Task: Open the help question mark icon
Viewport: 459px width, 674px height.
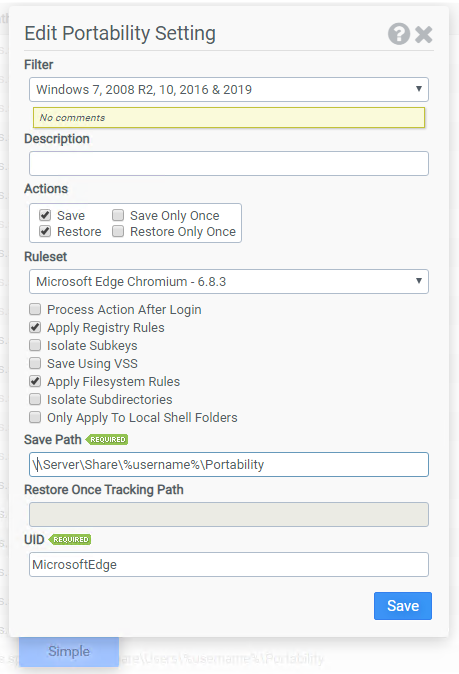Action: (399, 34)
